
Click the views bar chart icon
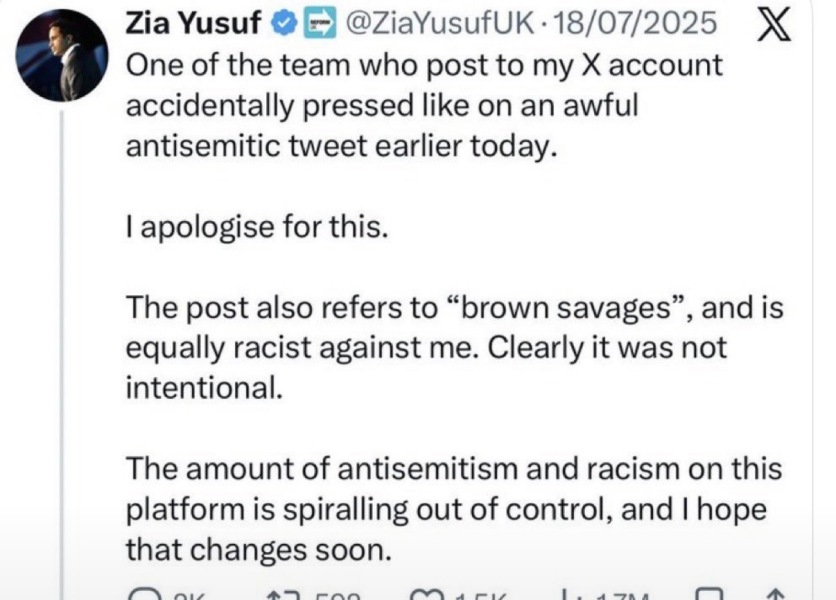566,594
